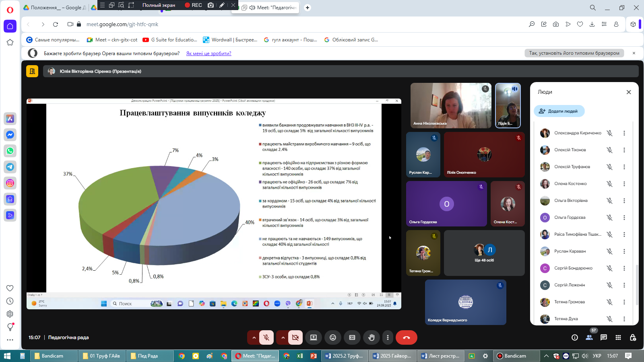
Task: Click the Додати людей button
Action: coord(559,111)
